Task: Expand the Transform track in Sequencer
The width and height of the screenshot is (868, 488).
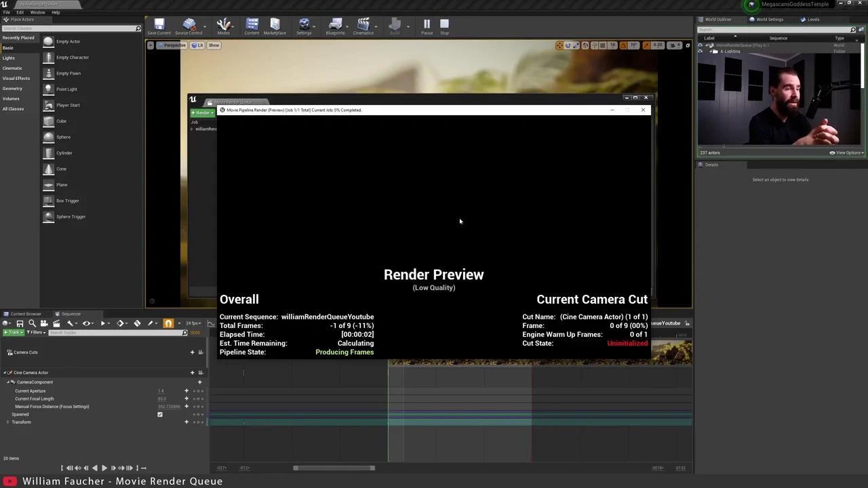Action: [x=7, y=422]
